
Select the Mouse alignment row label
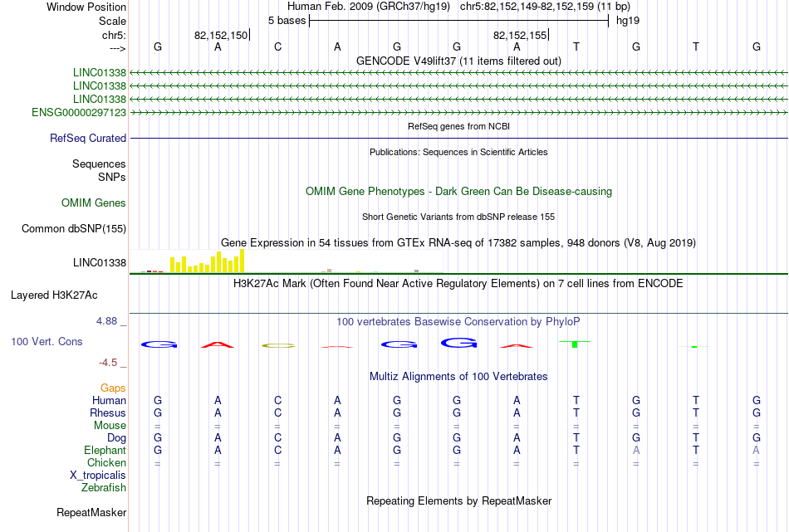click(110, 426)
